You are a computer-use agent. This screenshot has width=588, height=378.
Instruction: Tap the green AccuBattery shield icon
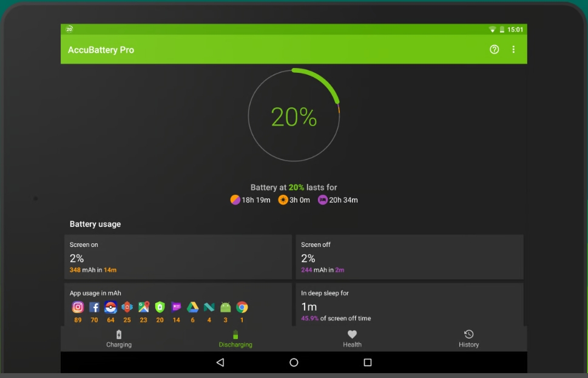160,307
